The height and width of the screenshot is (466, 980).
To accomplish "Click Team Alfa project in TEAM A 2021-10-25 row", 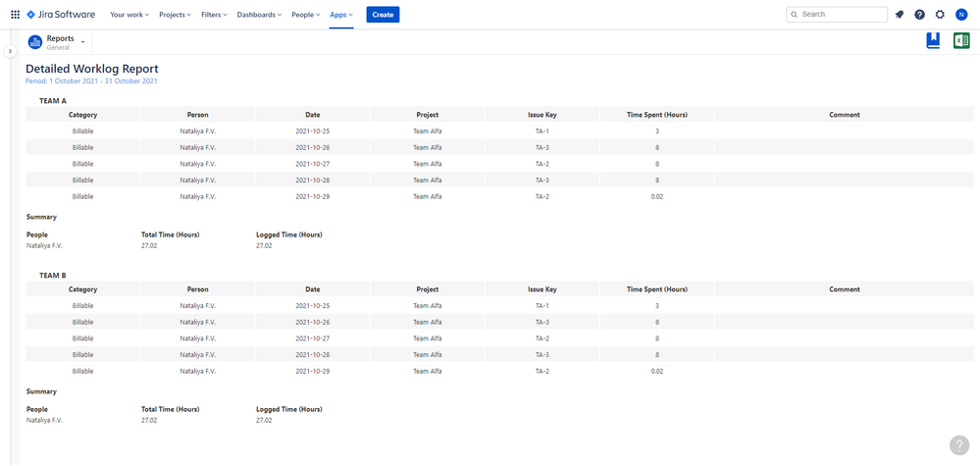I will (428, 131).
